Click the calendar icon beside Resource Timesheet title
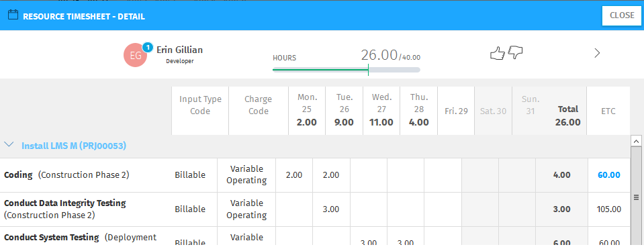The width and height of the screenshot is (644, 247). (13, 15)
